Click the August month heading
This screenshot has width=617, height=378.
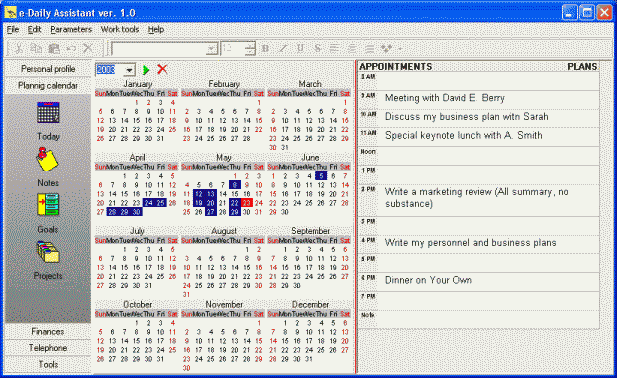[x=224, y=231]
